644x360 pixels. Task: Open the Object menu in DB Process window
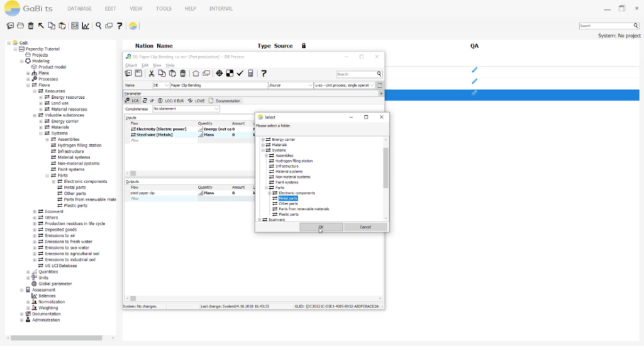pyautogui.click(x=131, y=65)
